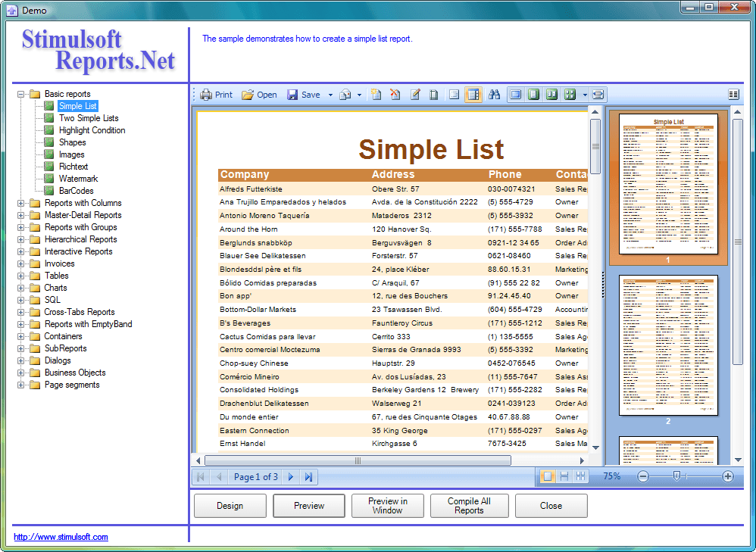Open the Multiple Pages dropdown arrow
Image resolution: width=756 pixels, height=552 pixels.
585,95
